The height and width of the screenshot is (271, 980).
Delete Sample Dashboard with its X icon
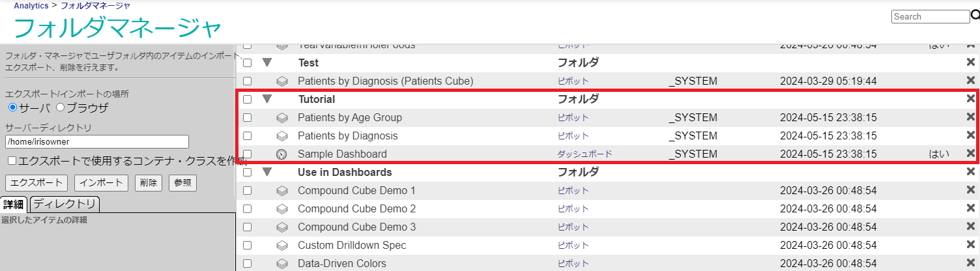(x=970, y=154)
